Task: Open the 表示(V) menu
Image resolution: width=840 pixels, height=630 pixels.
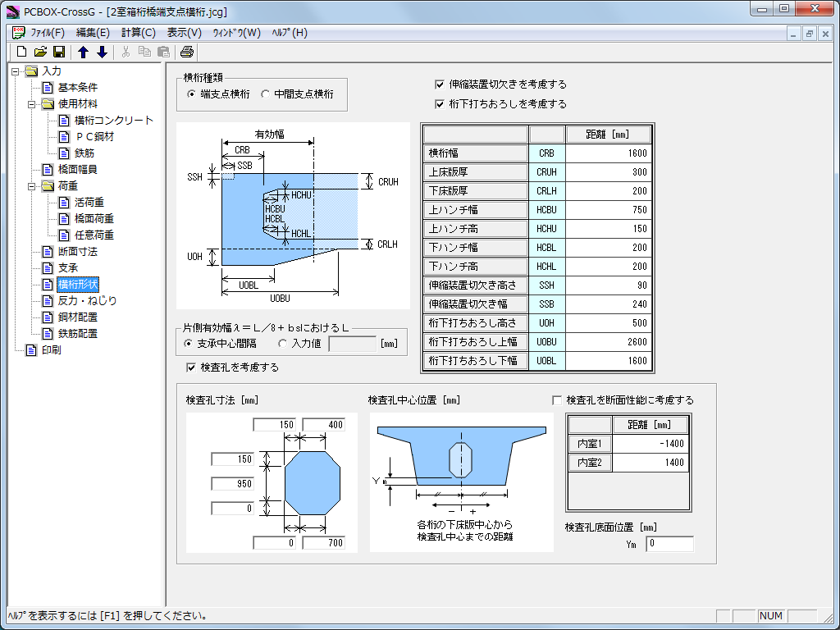Action: point(184,33)
